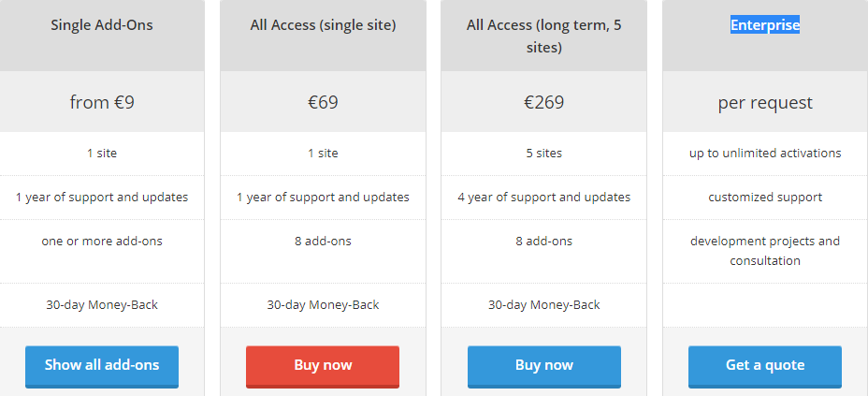Select the highlighted Enterprise heading
The height and width of the screenshot is (396, 868).
point(765,25)
